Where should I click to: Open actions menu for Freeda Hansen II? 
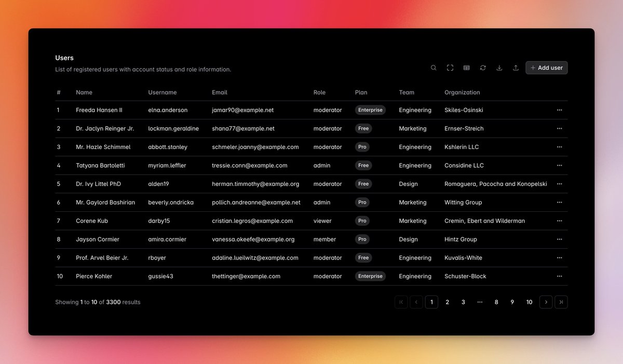[x=559, y=110]
